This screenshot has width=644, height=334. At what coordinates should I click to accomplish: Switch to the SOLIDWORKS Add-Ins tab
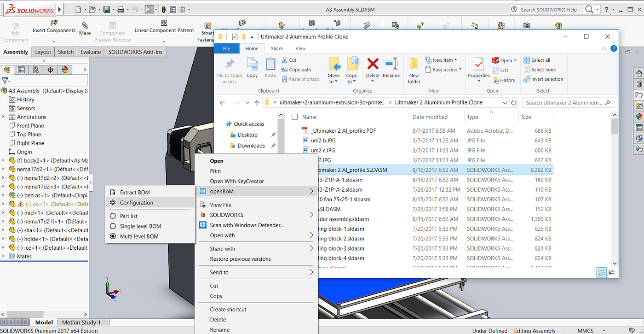pos(135,52)
